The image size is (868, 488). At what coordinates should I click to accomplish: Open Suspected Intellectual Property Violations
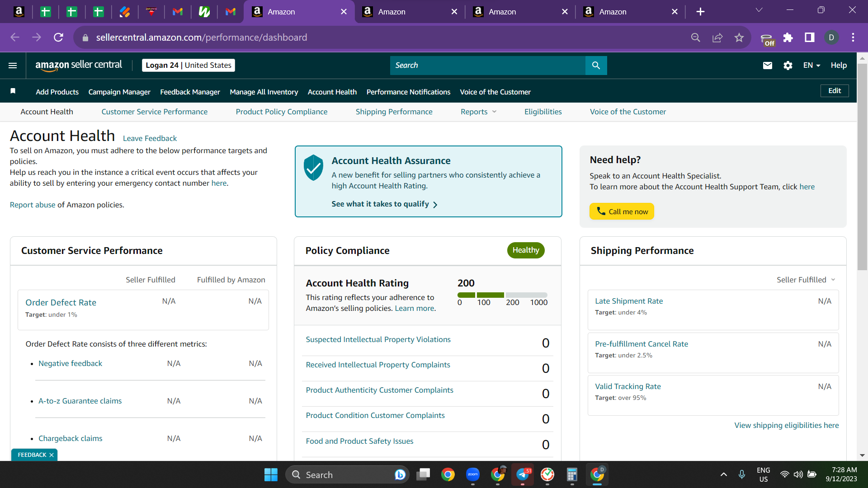[378, 339]
